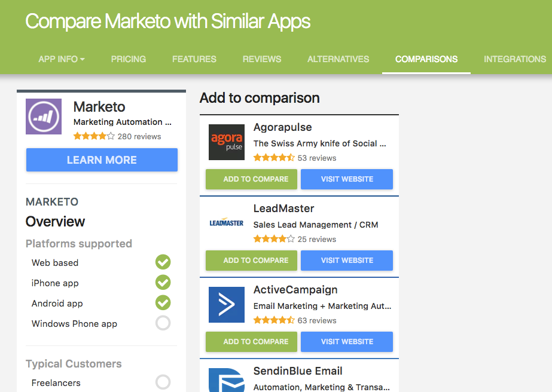Toggle the iPhone app checkmark
Screen dimensions: 552x392
pyautogui.click(x=163, y=283)
